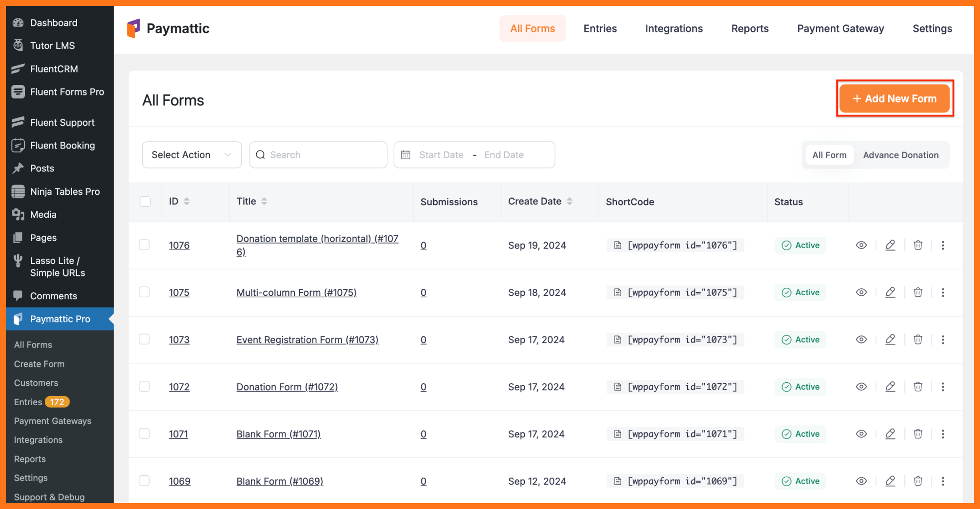
Task: Click the pencil edit icon for Multi-column Form
Action: (x=891, y=292)
